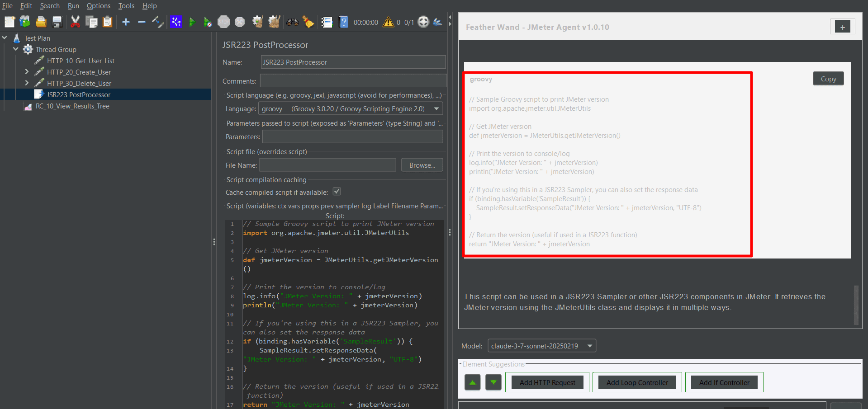Click the Browse button for script file
Screen dimensions: 868x409
[422, 165]
